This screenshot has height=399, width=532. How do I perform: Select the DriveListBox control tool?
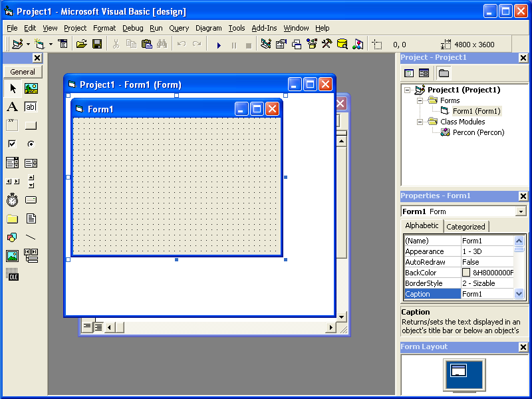click(x=31, y=200)
